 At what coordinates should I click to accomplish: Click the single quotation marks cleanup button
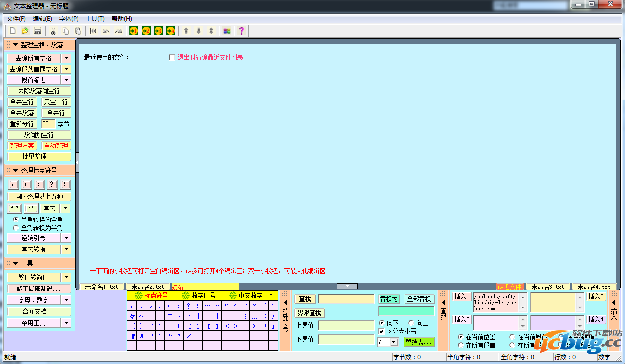tap(32, 208)
